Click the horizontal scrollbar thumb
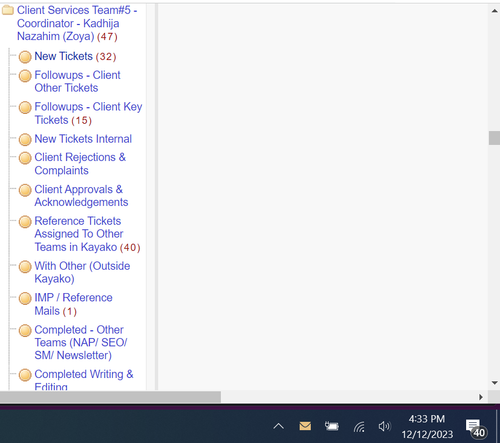Image resolution: width=500 pixels, height=443 pixels. [x=110, y=397]
